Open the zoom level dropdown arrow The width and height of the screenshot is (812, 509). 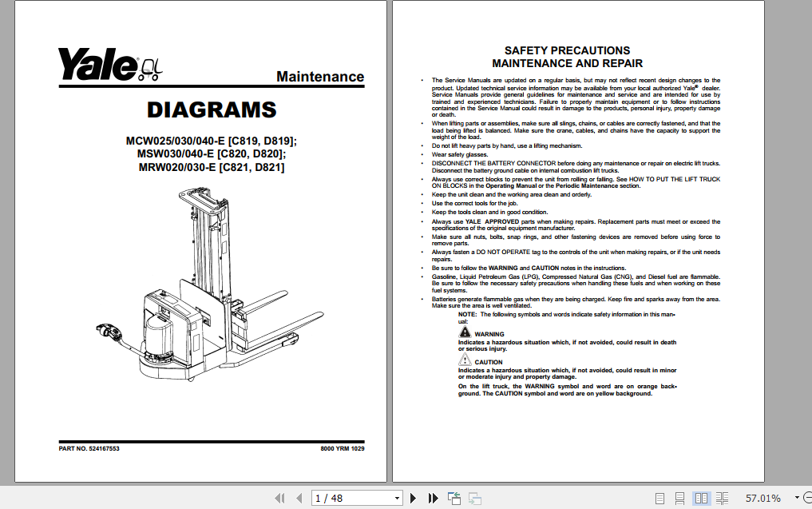[797, 498]
